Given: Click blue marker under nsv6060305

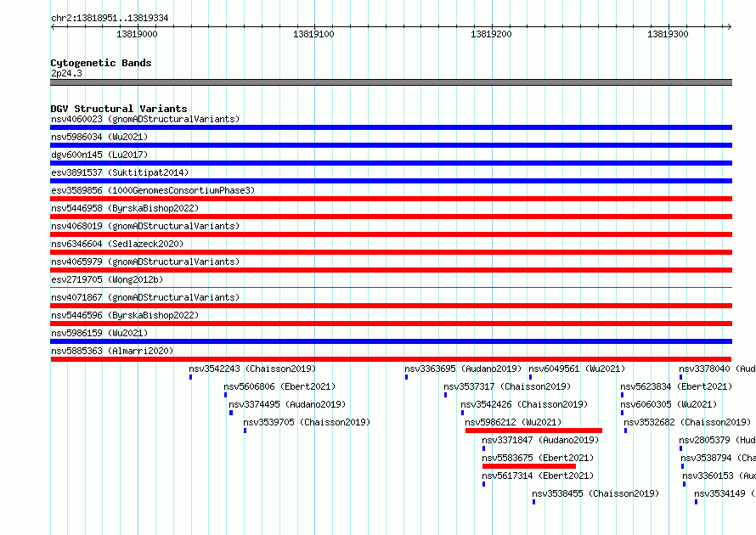Looking at the screenshot, I should tap(622, 413).
